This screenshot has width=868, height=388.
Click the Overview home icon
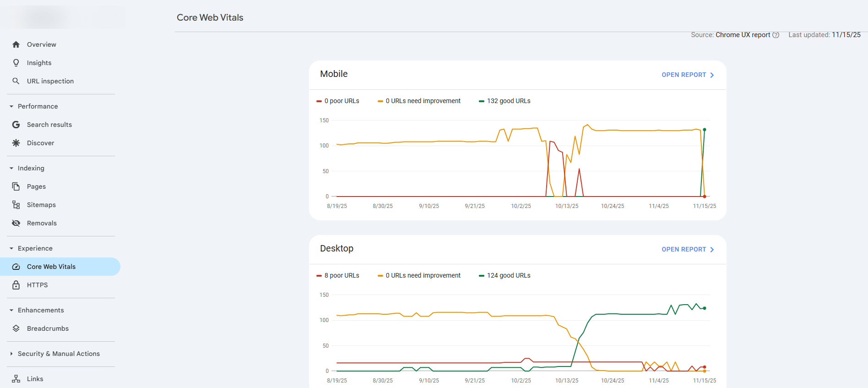16,44
